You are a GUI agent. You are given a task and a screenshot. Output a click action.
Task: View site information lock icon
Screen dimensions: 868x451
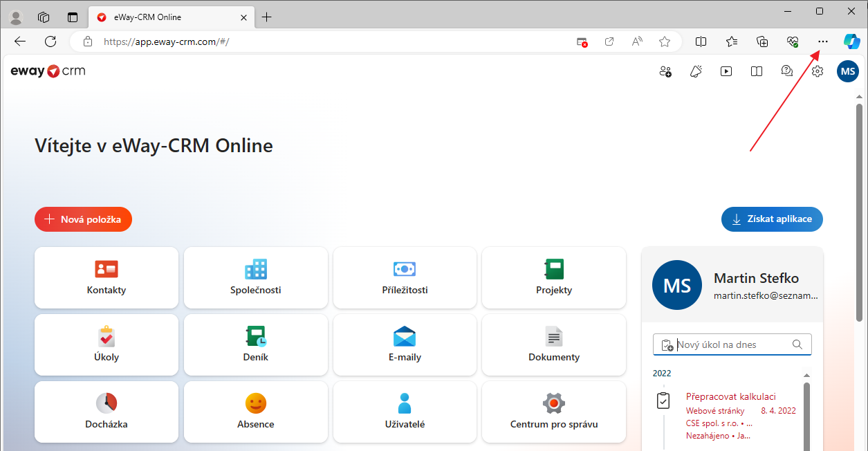tap(88, 42)
